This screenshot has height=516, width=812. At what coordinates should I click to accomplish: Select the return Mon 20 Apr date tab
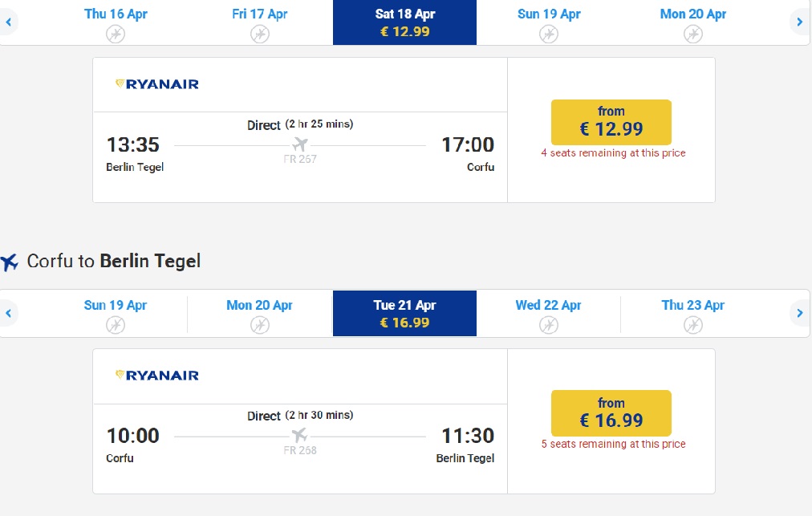point(259,314)
